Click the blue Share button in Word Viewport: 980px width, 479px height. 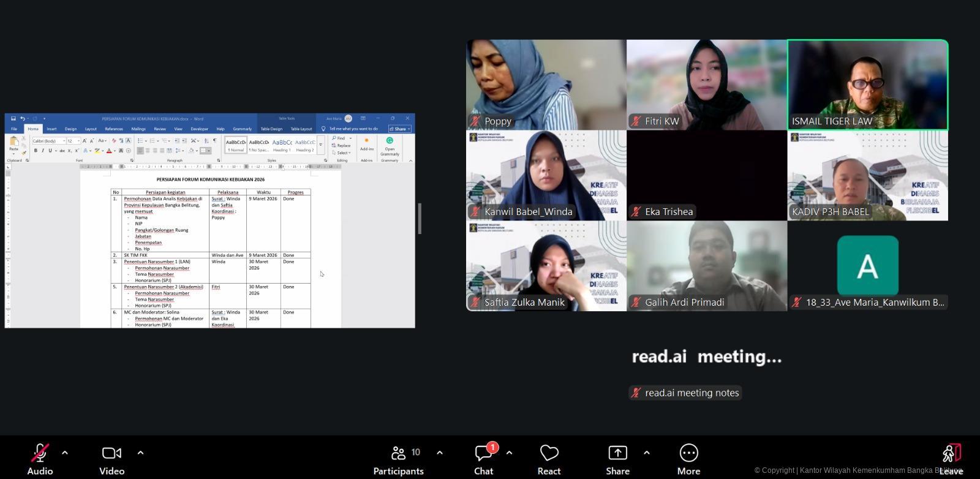click(x=400, y=129)
